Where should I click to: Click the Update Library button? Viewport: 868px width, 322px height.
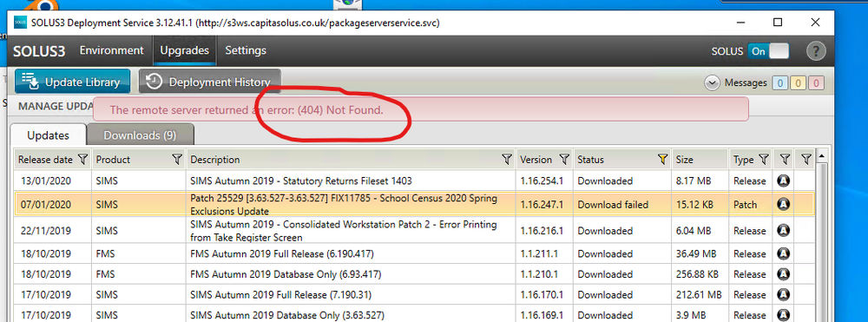(x=73, y=82)
